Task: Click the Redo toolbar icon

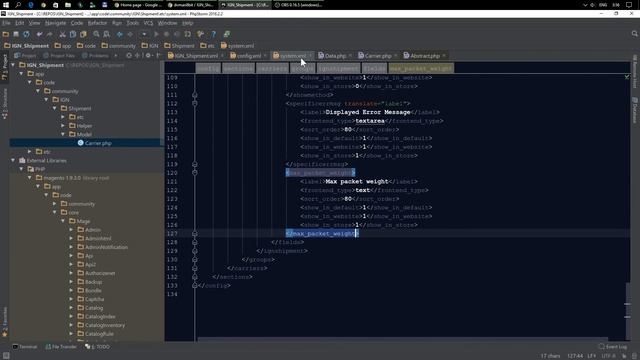Action: (50, 34)
